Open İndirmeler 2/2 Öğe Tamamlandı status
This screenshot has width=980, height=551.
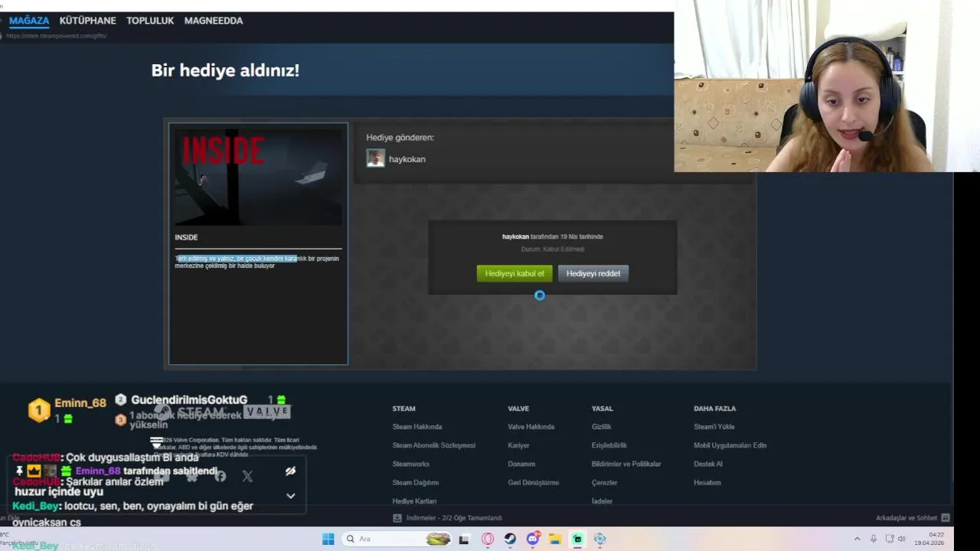point(454,518)
